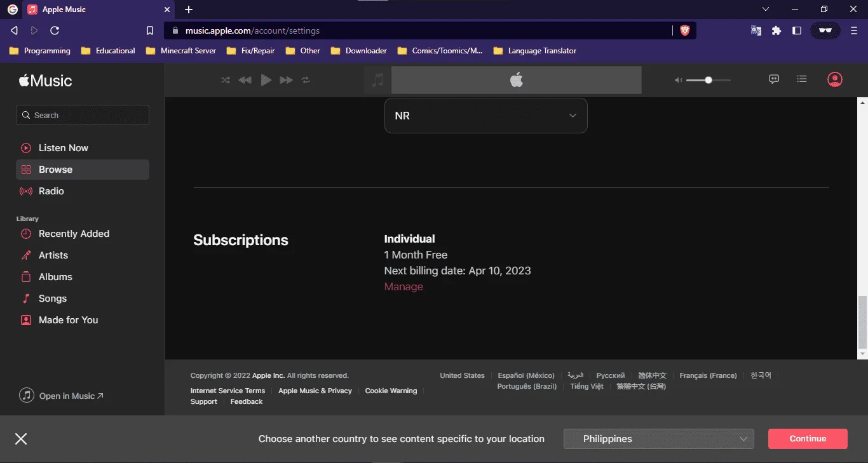The width and height of the screenshot is (868, 463).
Task: Open the browser main menu
Action: click(x=854, y=30)
